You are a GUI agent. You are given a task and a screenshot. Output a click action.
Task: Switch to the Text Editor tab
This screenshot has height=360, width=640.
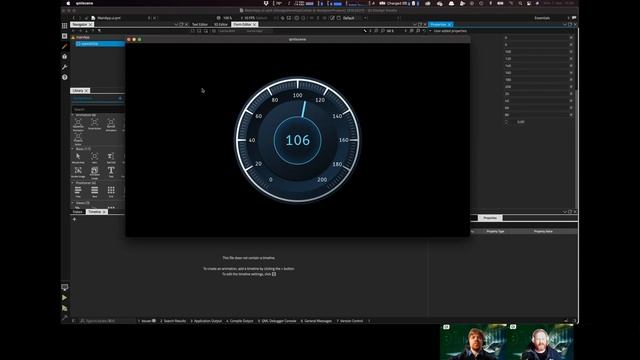[x=200, y=24]
